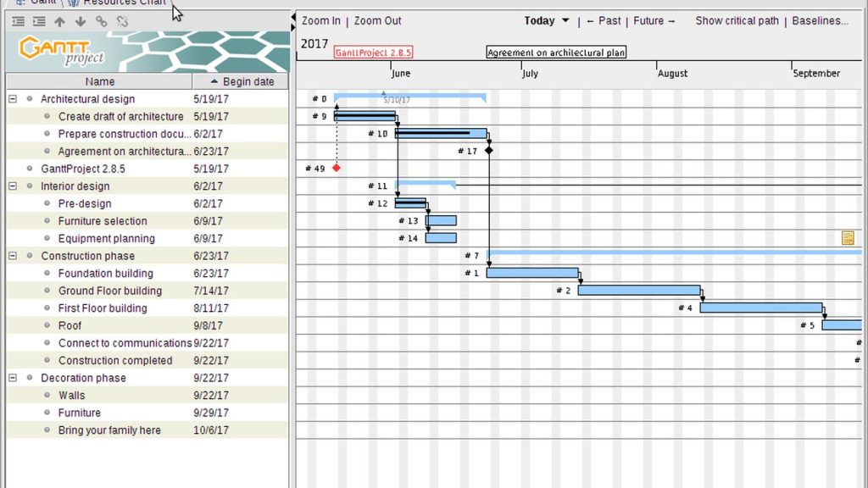The width and height of the screenshot is (868, 488).
Task: Select the Create draft of architecture task
Action: [120, 116]
